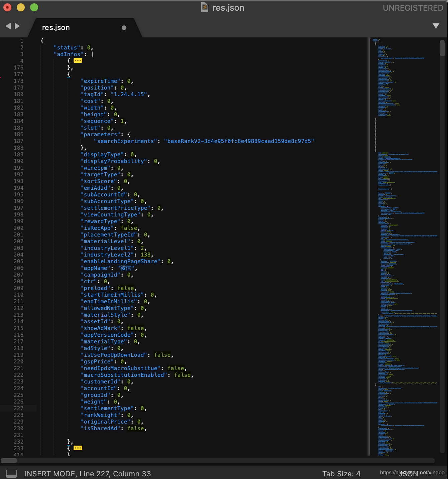
Task: Click line number 227 in the gutter
Action: point(18,408)
